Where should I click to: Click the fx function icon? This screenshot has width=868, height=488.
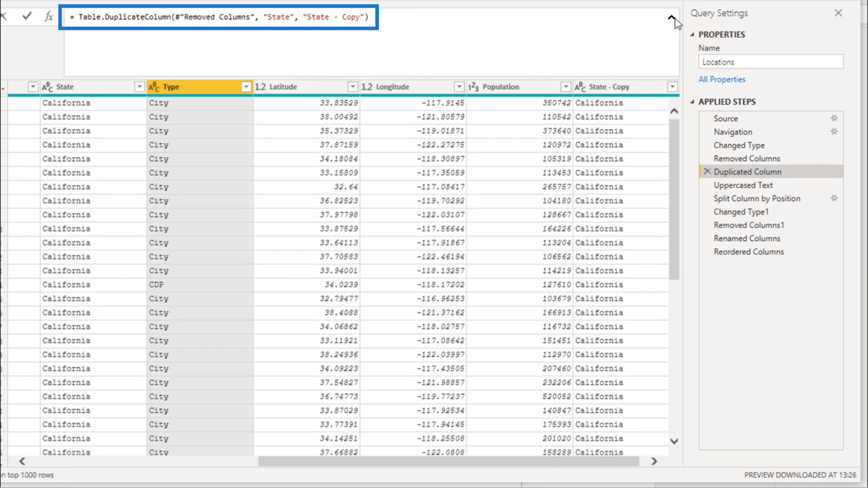[x=49, y=16]
